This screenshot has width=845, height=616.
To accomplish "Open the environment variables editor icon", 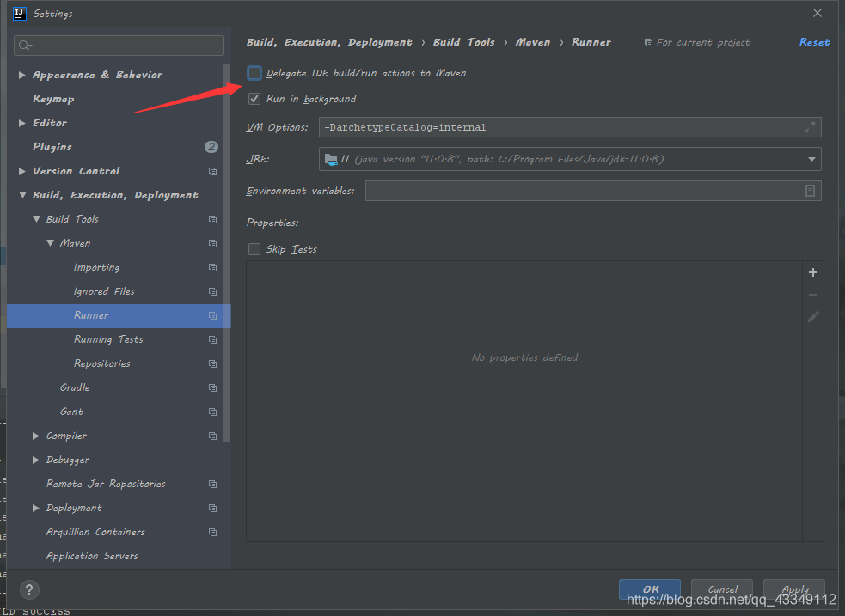I will (x=810, y=191).
